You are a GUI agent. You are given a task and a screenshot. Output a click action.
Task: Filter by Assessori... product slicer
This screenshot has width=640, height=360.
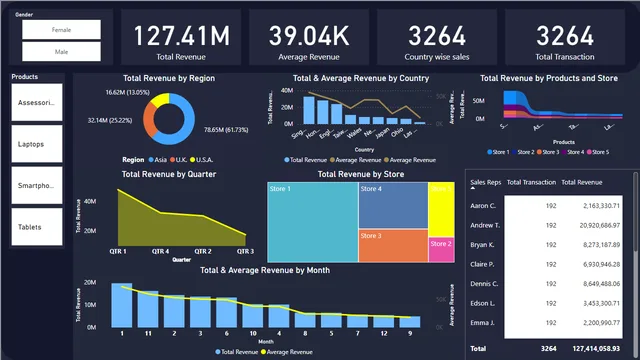(x=37, y=102)
